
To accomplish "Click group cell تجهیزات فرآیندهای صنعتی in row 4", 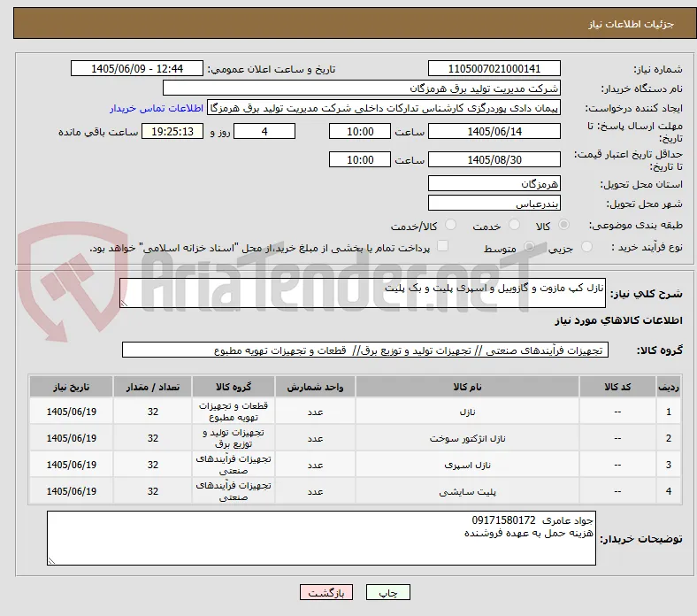I will tap(234, 491).
